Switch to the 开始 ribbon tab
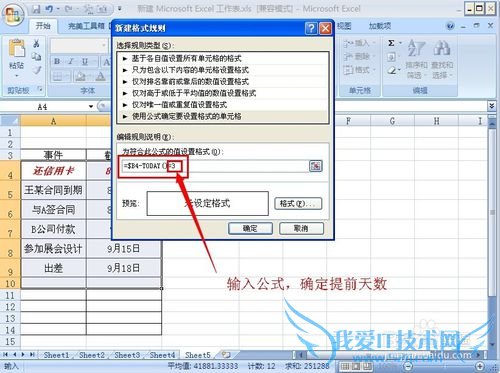 pyautogui.click(x=43, y=26)
